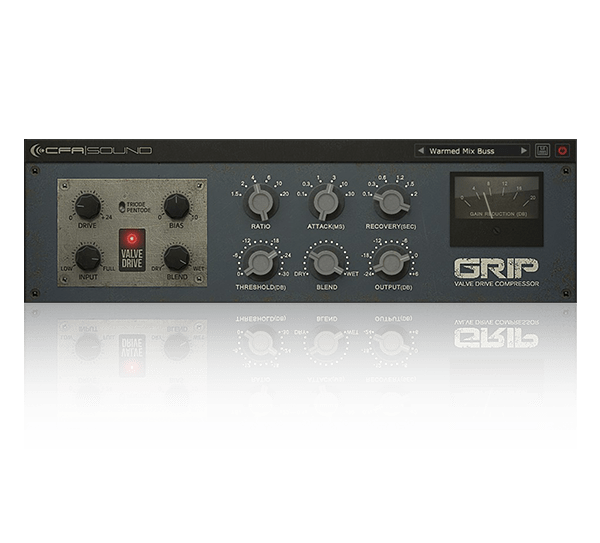
Task: Click the Bias knob
Action: click(176, 206)
